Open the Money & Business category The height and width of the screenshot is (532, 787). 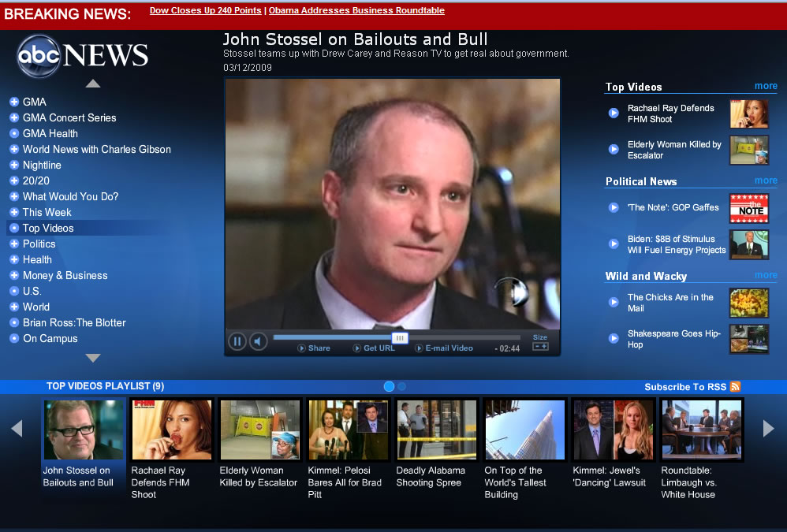tap(65, 275)
